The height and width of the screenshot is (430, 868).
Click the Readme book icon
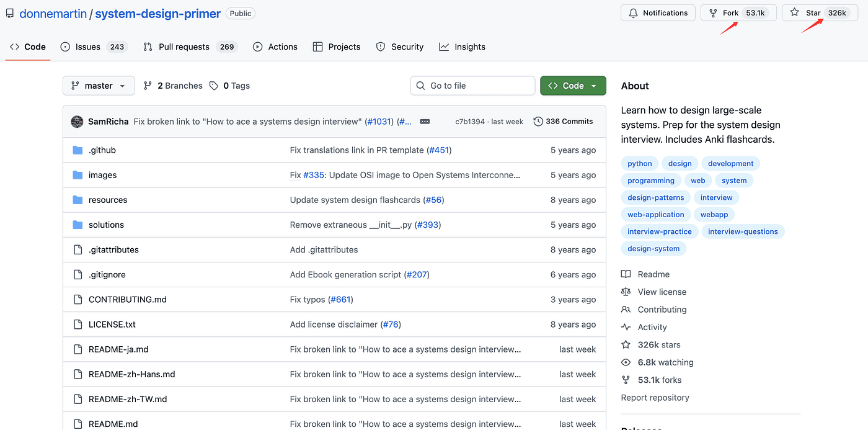tap(626, 274)
